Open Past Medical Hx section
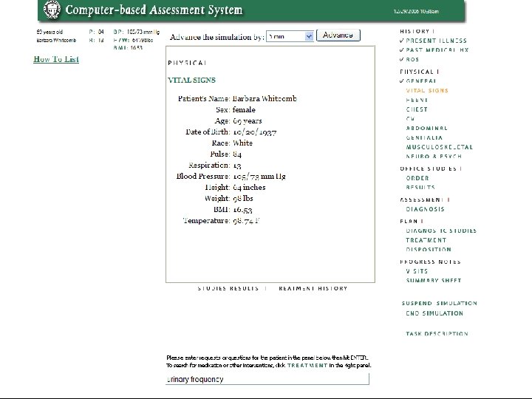 [x=437, y=50]
